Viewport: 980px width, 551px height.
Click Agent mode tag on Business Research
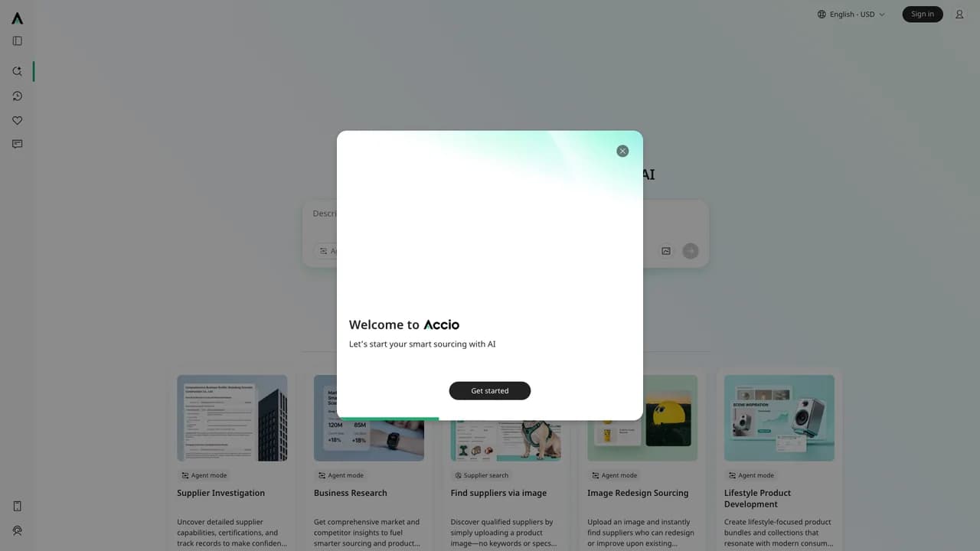341,475
